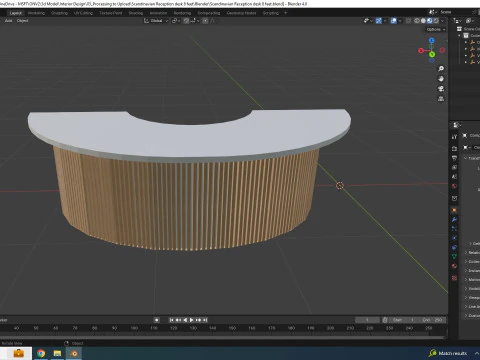This screenshot has width=480, height=360.
Task: Open the green Object Data properties tab
Action: pyautogui.click(x=454, y=257)
